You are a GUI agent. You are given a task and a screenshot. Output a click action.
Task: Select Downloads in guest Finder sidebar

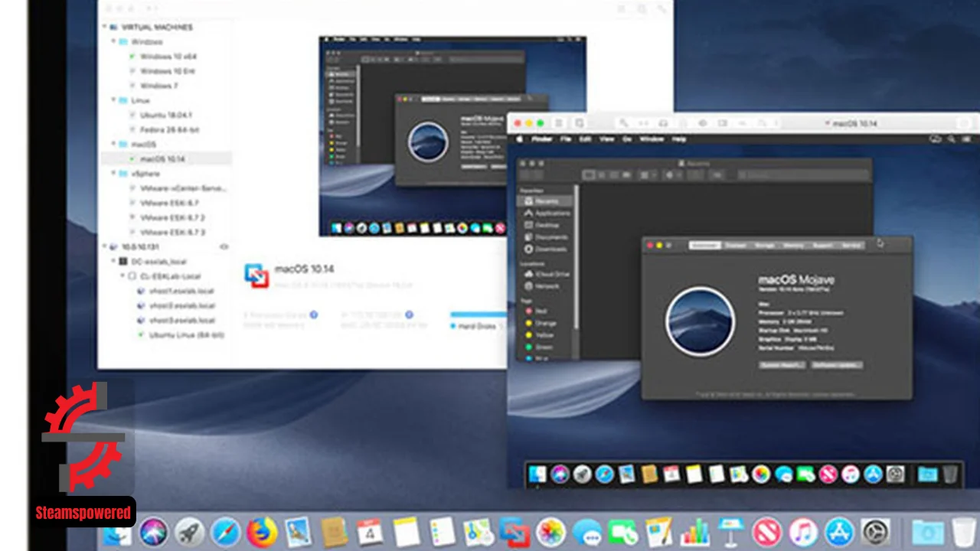[547, 249]
